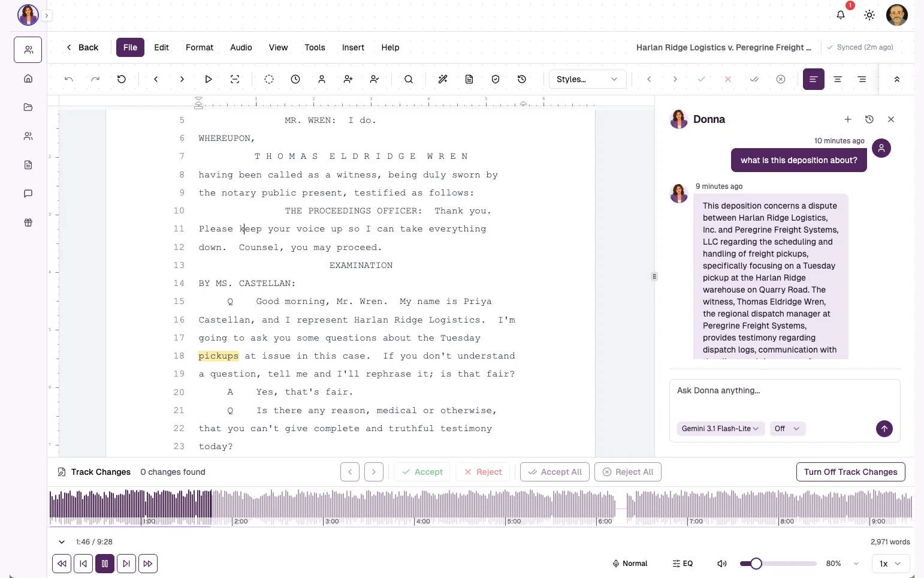Click the document icon in the toolbar
Screen dimensions: 924x578
469,79
